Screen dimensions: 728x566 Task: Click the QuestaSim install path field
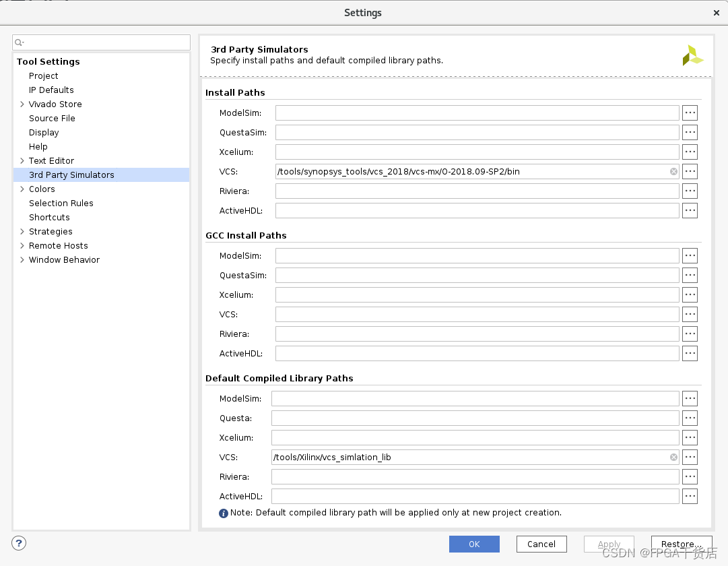[477, 133]
